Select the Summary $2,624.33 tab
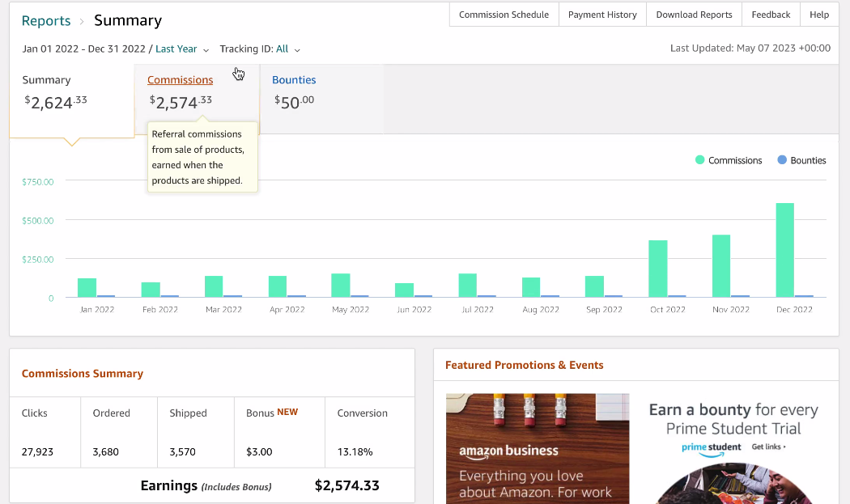Screen dimensions: 850x504 pyautogui.click(x=71, y=100)
